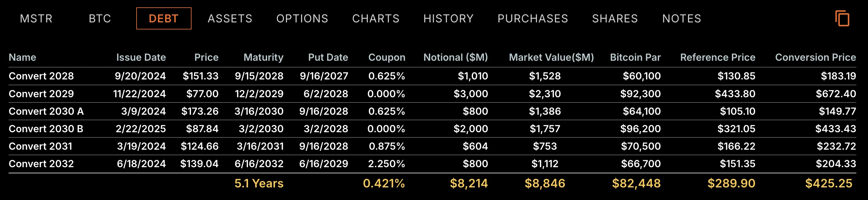Switch to the SHARES tab
Image resolution: width=868 pixels, height=200 pixels.
pyautogui.click(x=614, y=18)
